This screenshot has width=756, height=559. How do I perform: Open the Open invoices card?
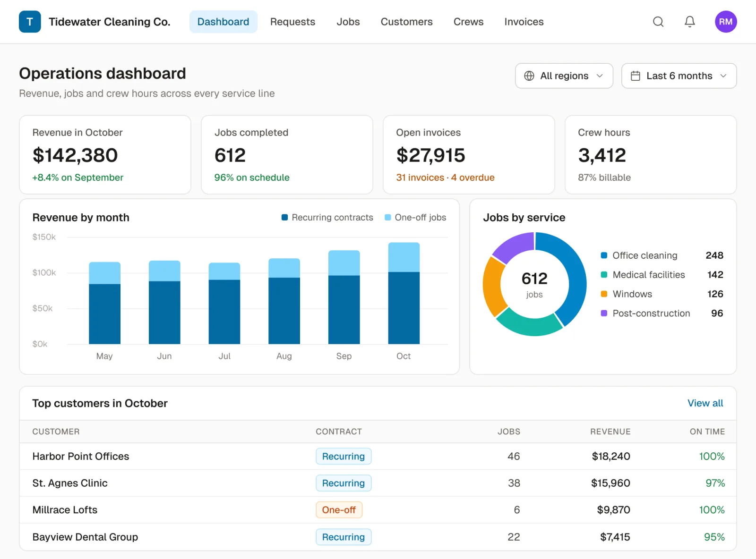tap(469, 155)
